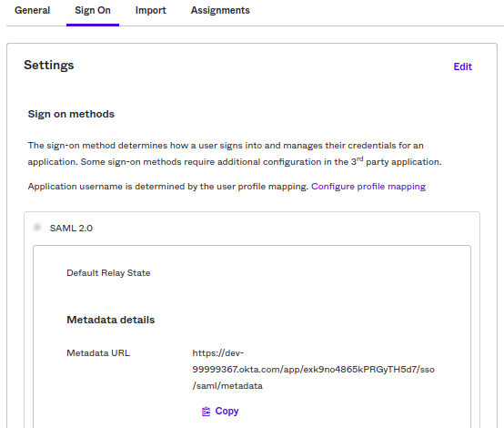504x428 pixels.
Task: Switch to the General tab
Action: (x=33, y=10)
